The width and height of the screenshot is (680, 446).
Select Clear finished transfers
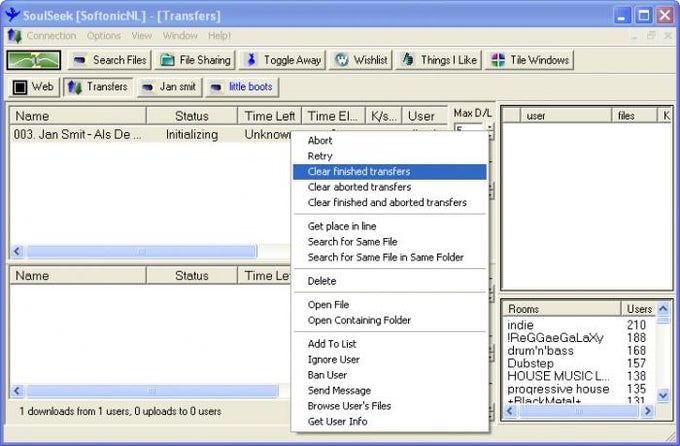389,172
